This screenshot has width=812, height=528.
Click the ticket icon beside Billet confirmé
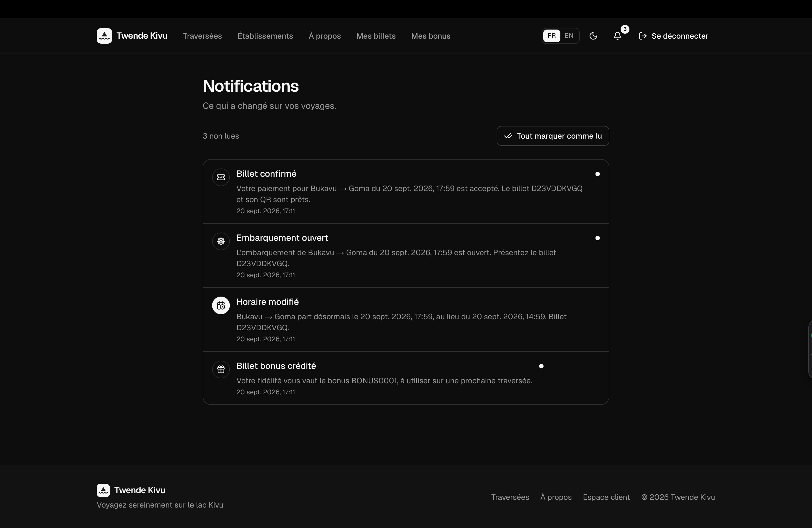pyautogui.click(x=221, y=177)
